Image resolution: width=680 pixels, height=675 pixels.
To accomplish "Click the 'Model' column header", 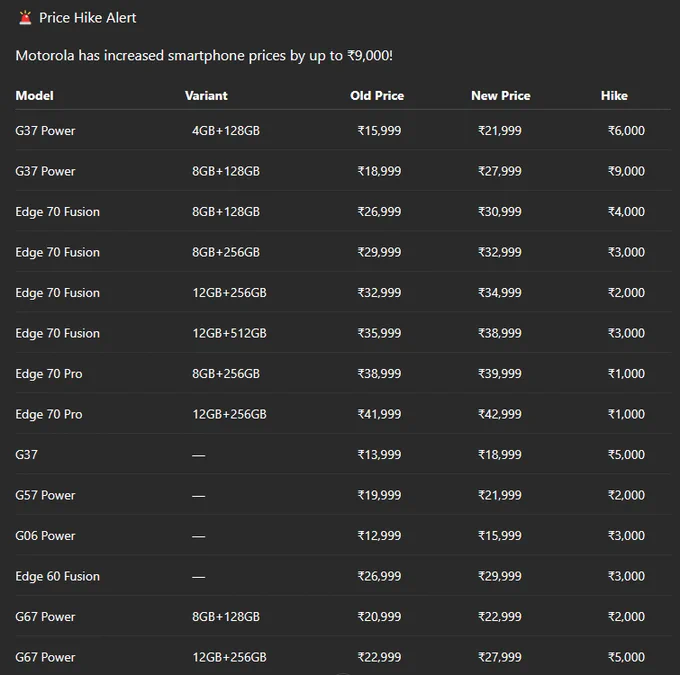I will 34,95.
